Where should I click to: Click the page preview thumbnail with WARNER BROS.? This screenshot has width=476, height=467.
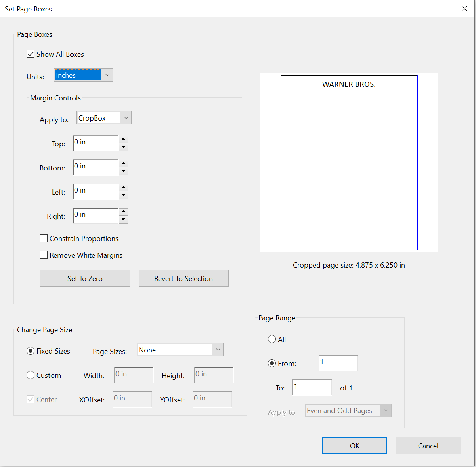(349, 163)
